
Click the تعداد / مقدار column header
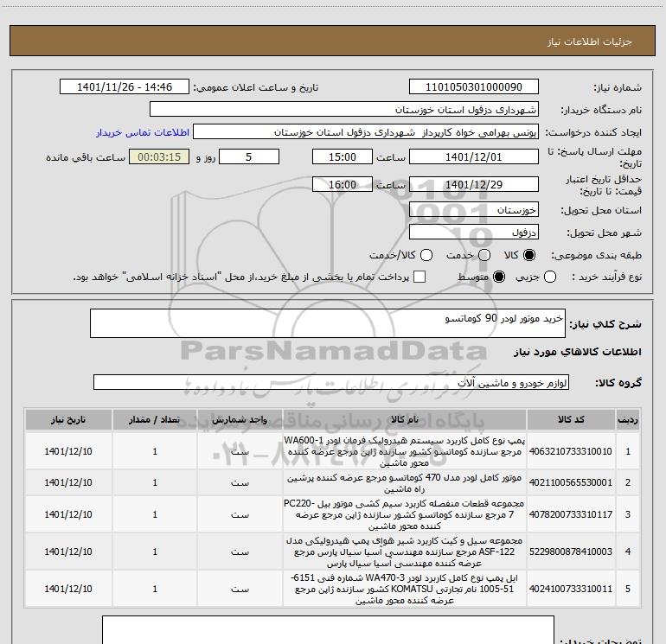click(x=155, y=419)
